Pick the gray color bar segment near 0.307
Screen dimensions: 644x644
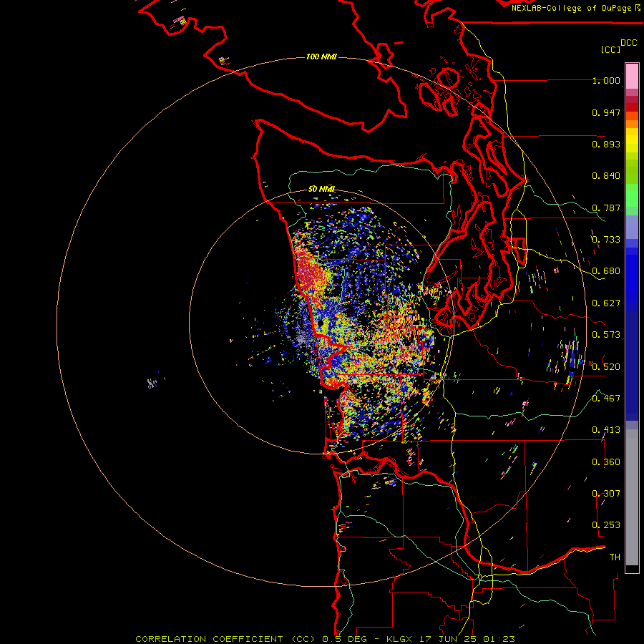point(632,497)
